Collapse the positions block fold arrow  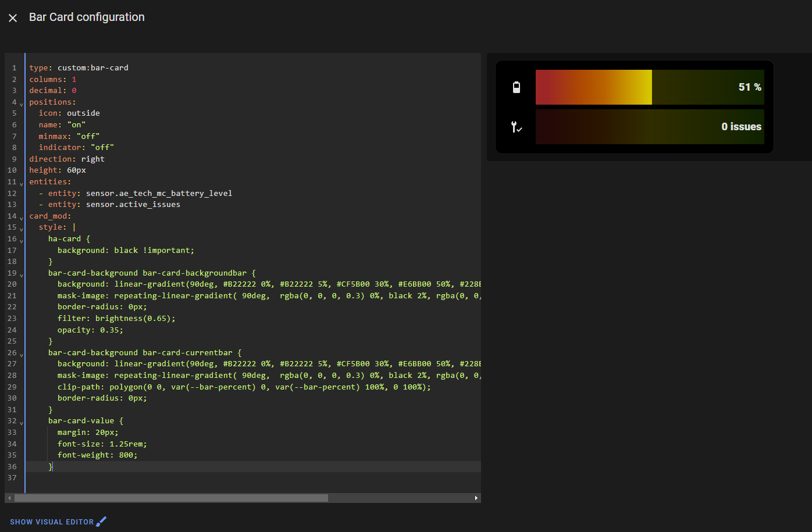22,104
